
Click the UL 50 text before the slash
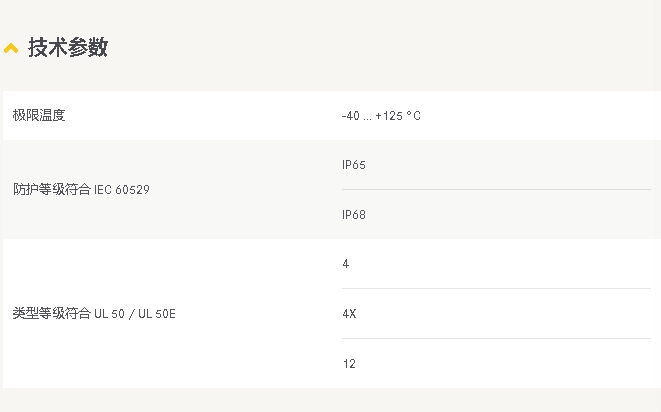coord(109,314)
